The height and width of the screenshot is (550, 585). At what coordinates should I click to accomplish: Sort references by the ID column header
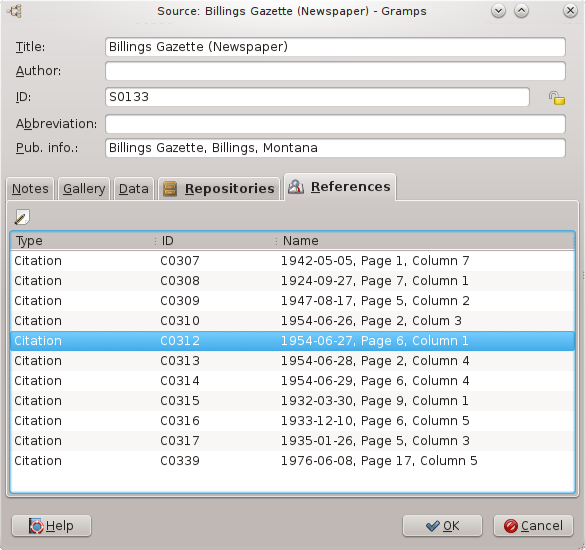[x=216, y=241]
